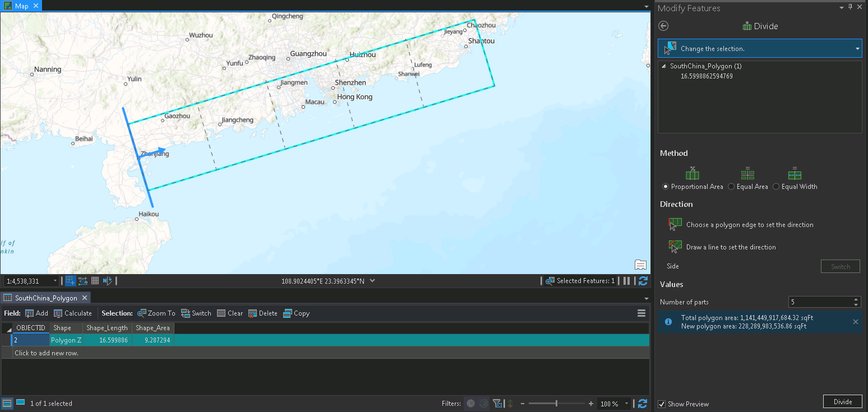The width and height of the screenshot is (868, 412).
Task: Click the time filter icon
Action: click(470, 404)
